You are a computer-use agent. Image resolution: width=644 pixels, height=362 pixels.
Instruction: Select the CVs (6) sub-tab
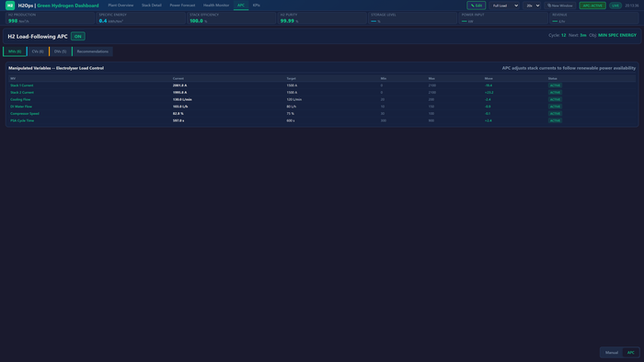(x=38, y=51)
